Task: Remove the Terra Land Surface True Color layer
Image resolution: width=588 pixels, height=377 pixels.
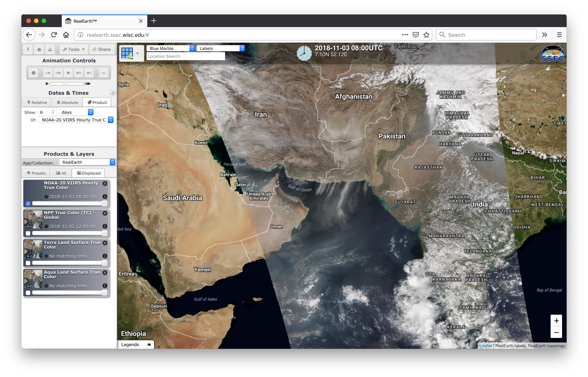Action: 105,243
